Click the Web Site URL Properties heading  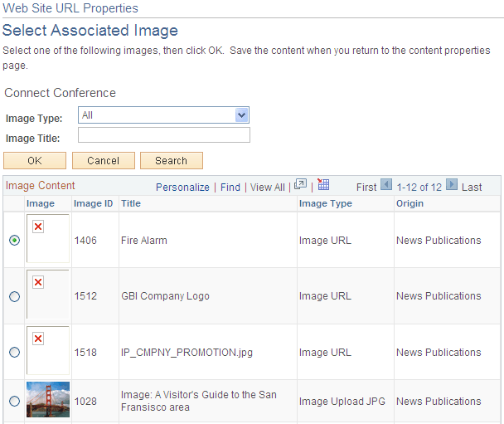click(70, 8)
